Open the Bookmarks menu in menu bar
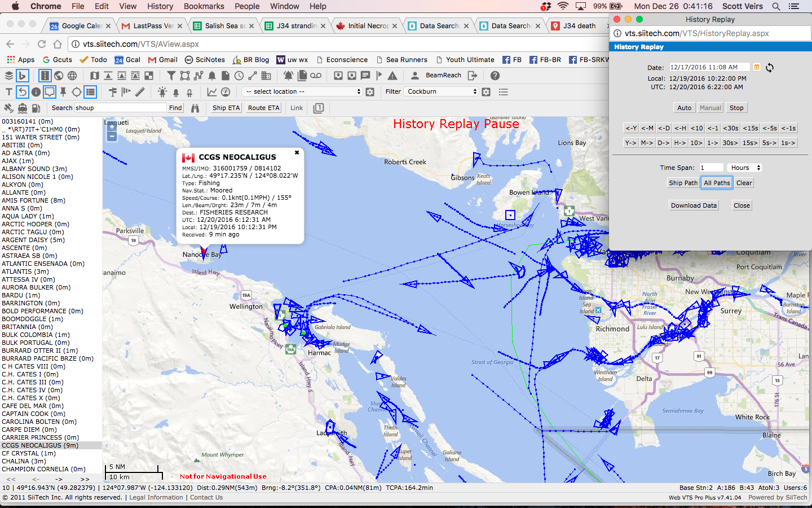The height and width of the screenshot is (508, 812). 204,6
